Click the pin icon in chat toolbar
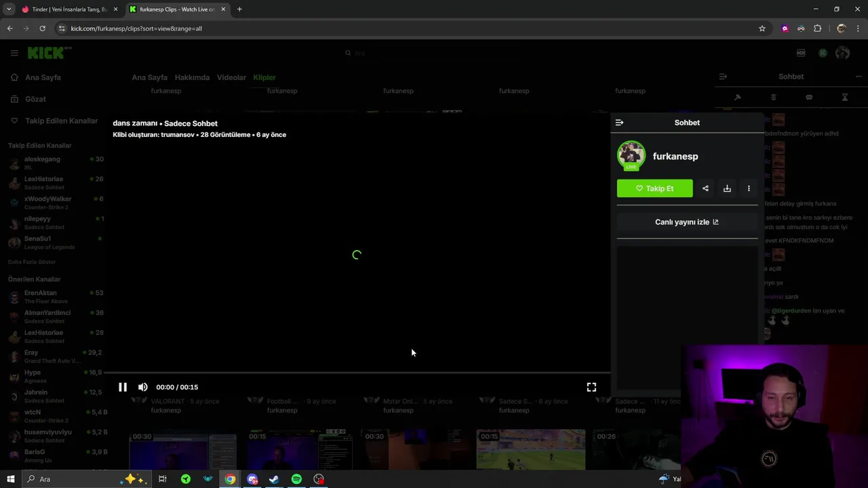This screenshot has height=488, width=868. click(x=738, y=98)
